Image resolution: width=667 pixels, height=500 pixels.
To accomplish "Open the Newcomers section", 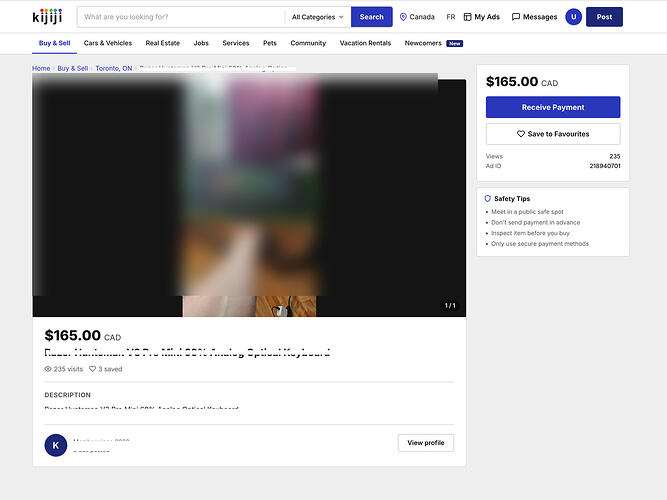I will 433,43.
